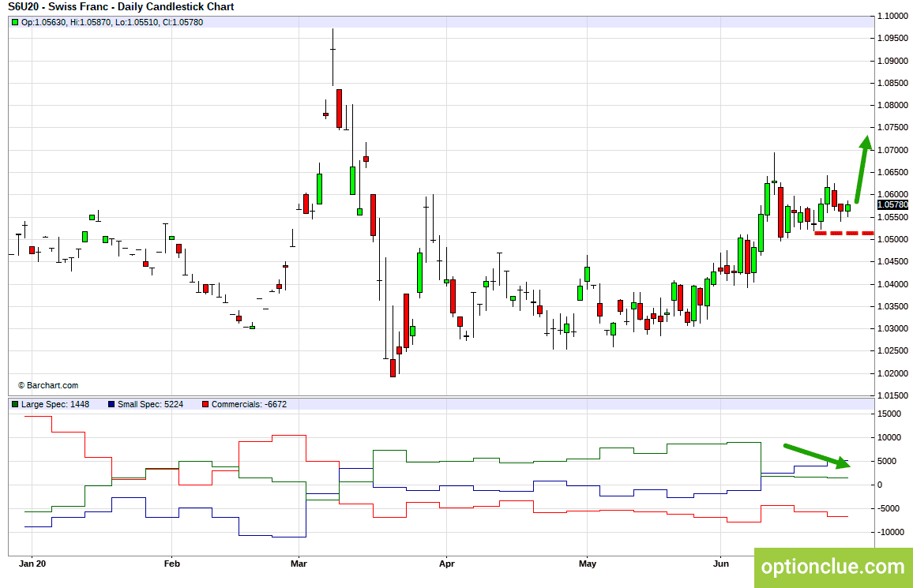
Task: Click the 1.04000 price axis label
Action: tap(892, 284)
